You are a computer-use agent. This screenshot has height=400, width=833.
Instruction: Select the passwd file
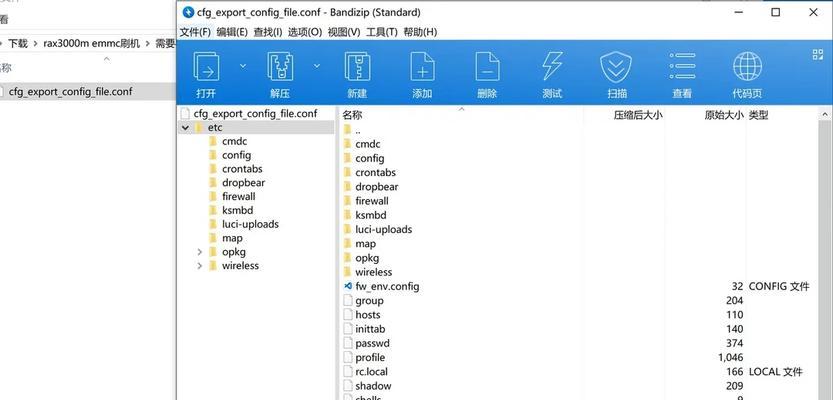tap(372, 343)
